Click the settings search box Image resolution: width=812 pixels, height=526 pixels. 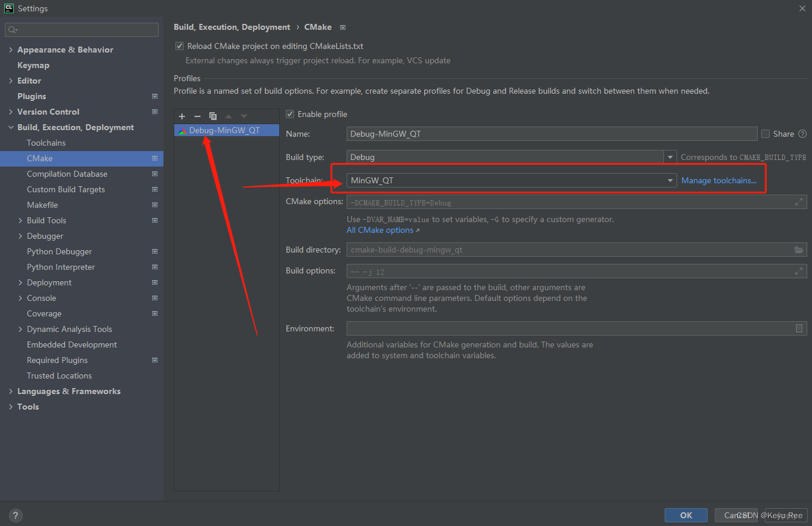tap(82, 30)
